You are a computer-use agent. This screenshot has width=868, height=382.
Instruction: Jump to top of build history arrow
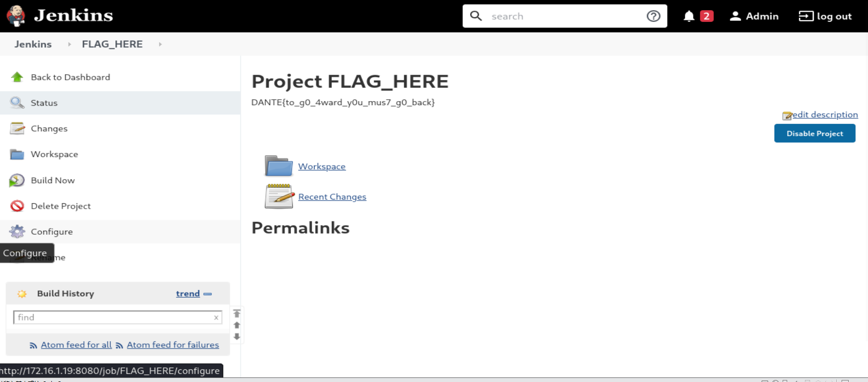[x=237, y=313]
